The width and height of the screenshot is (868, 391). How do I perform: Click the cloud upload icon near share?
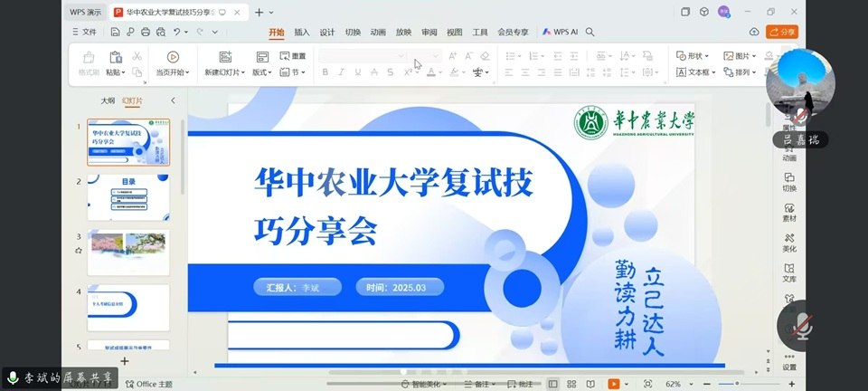click(x=754, y=32)
